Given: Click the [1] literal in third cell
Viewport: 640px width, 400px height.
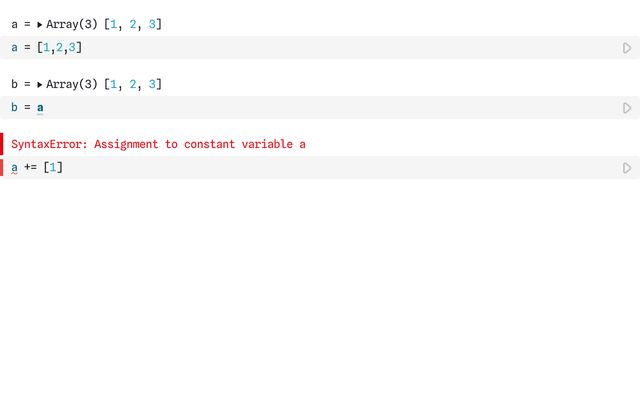Looking at the screenshot, I should 53,168.
